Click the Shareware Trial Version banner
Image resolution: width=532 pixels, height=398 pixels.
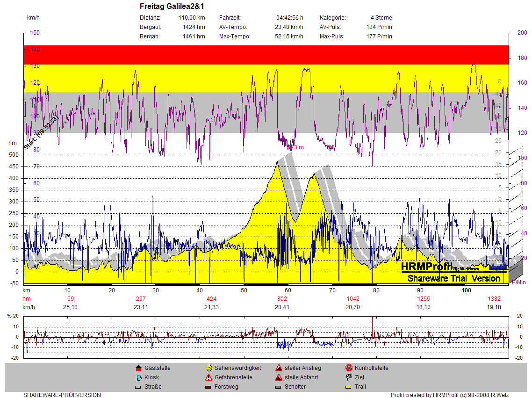click(x=453, y=278)
